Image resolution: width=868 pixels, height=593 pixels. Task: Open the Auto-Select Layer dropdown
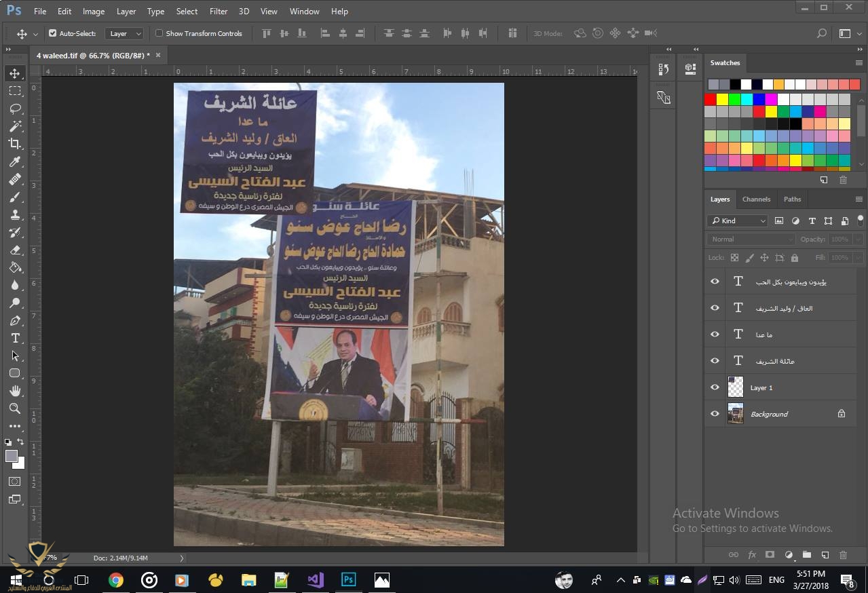(125, 33)
